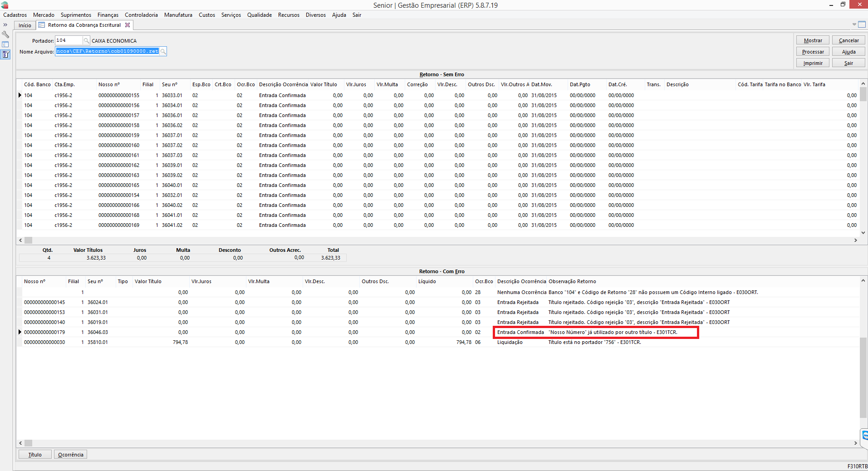Click the Processar button
This screenshot has height=471, width=868.
(813, 52)
